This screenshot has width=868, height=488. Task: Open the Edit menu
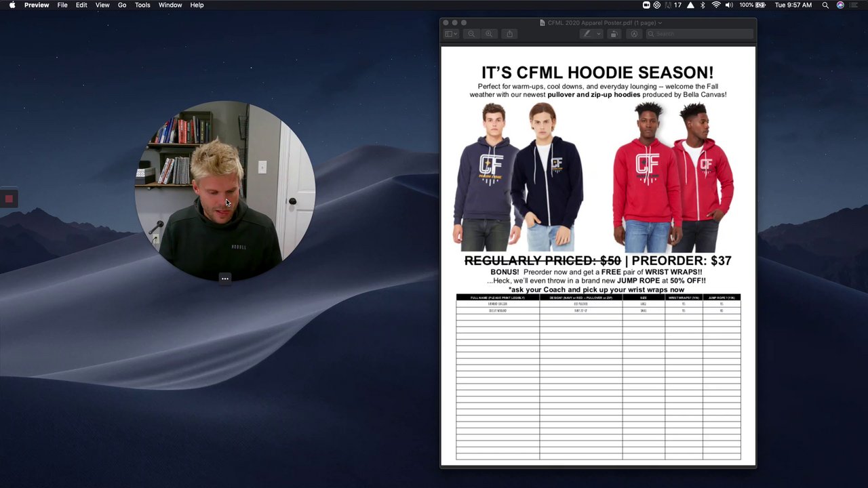pos(81,5)
